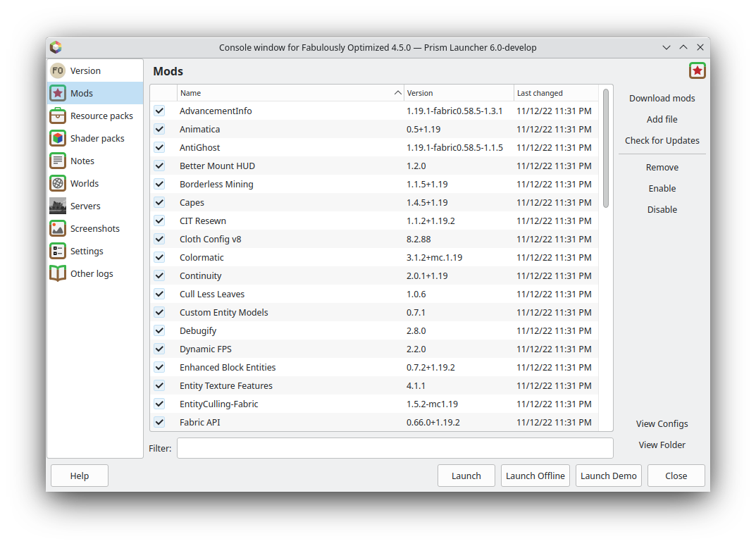This screenshot has height=546, width=756.
Task: Click the red star instance icon top right
Action: (697, 70)
